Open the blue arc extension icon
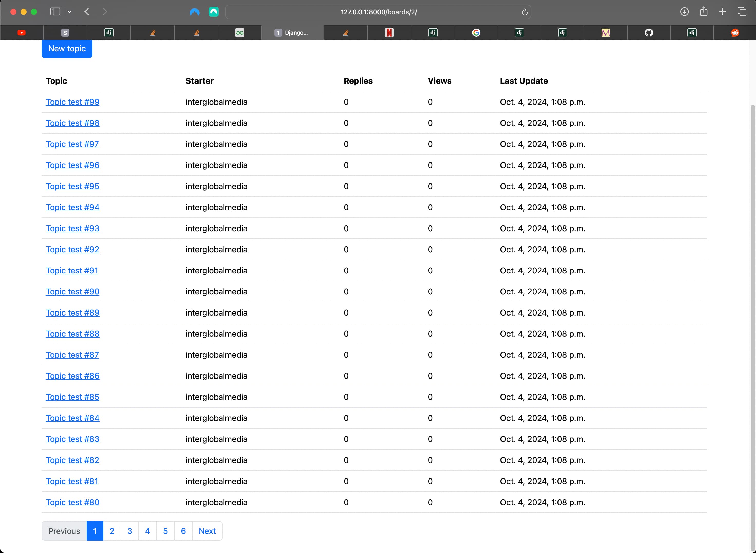Image resolution: width=756 pixels, height=553 pixels. (x=194, y=12)
